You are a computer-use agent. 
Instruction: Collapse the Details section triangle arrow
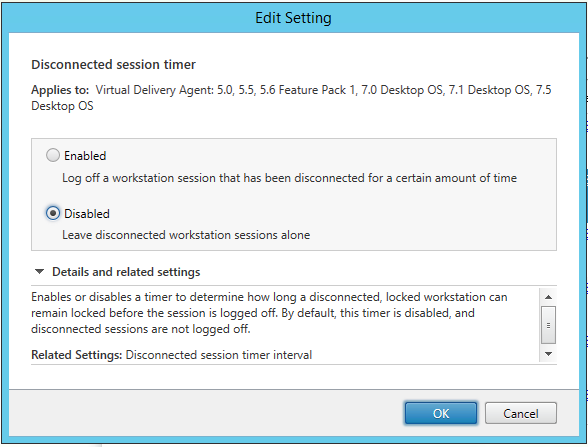click(39, 272)
